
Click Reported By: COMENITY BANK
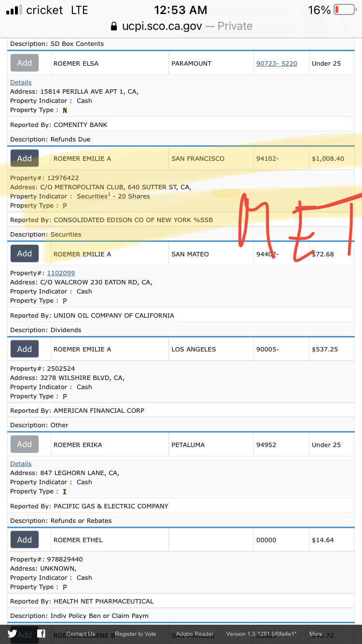tap(59, 125)
